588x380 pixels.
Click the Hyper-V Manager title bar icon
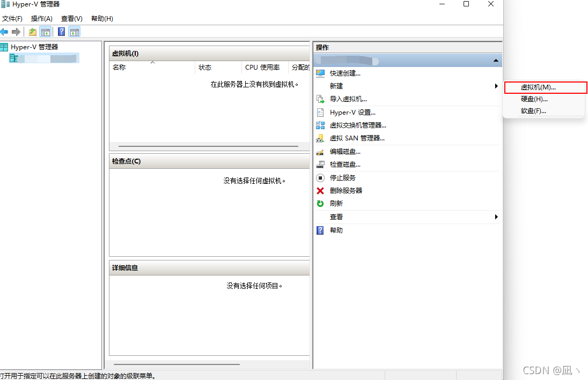tap(5, 4)
